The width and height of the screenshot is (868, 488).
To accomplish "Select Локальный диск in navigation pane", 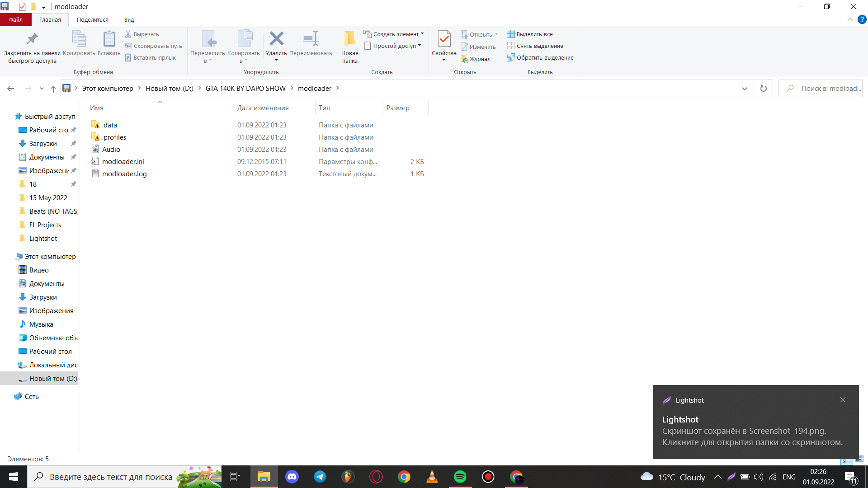I will [53, 365].
